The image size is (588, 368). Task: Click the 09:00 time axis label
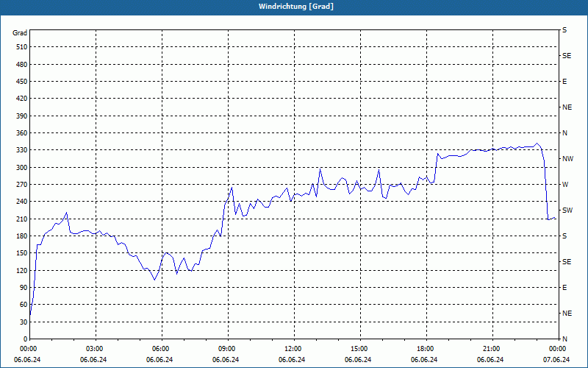click(228, 348)
